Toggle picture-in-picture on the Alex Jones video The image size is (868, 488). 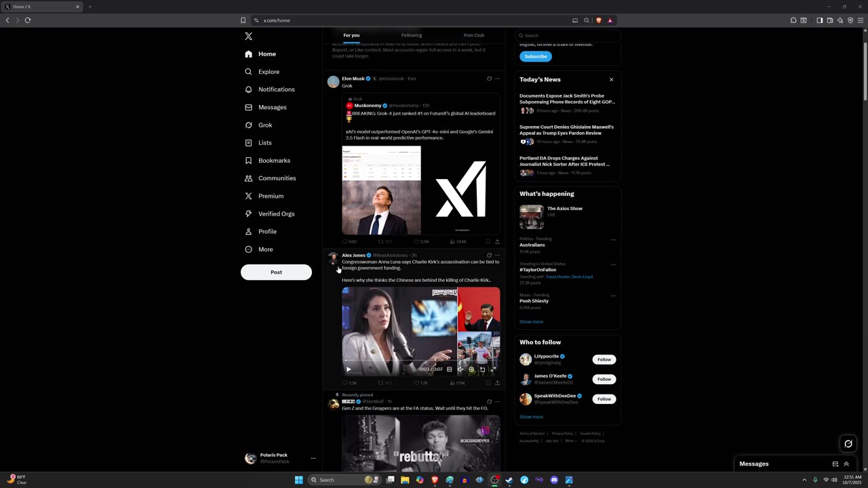coord(482,369)
